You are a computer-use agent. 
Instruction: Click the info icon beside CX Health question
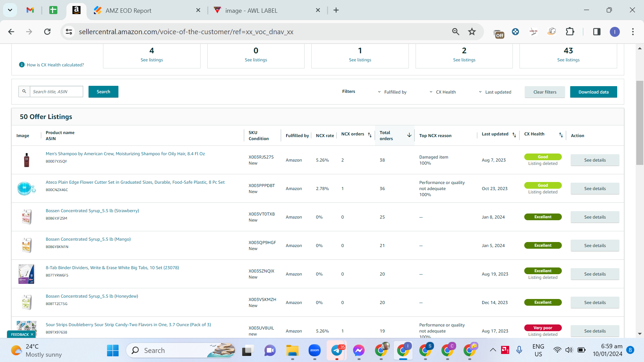(22, 65)
